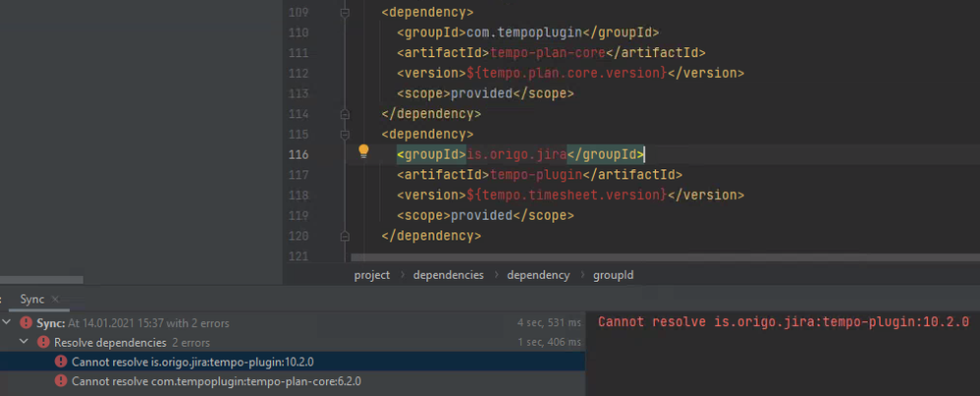Select 'dependency' in the breadcrumb bar

click(x=538, y=274)
